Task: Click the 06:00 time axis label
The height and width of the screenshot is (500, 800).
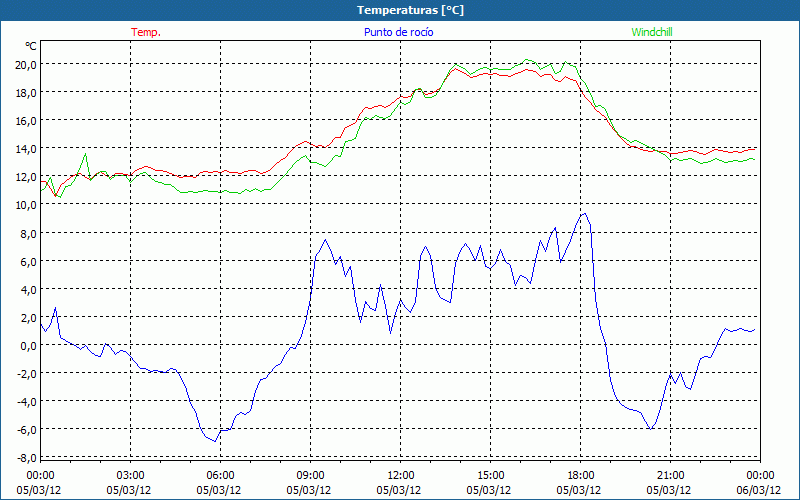Action: [220, 476]
